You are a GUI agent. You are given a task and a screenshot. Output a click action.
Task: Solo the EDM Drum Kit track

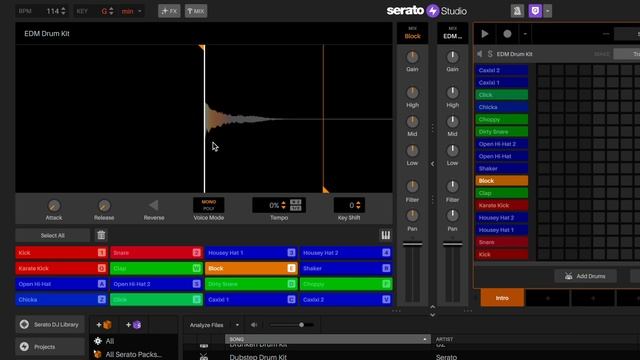(490, 54)
